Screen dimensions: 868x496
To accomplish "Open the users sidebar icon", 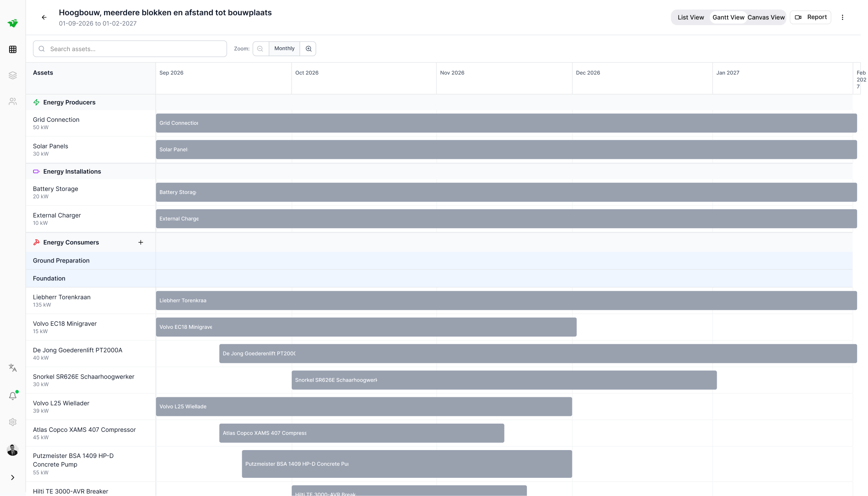I will pos(13,101).
